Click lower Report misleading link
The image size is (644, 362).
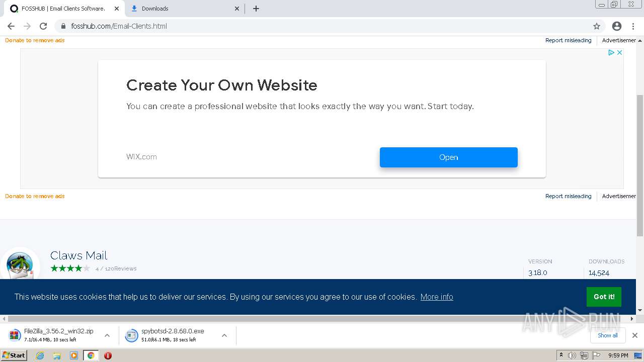569,196
